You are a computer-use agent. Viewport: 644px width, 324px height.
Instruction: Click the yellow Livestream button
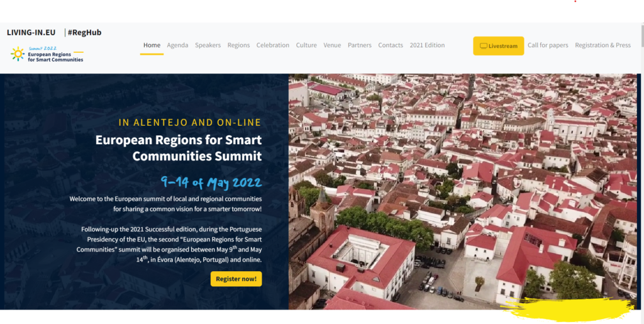(499, 45)
